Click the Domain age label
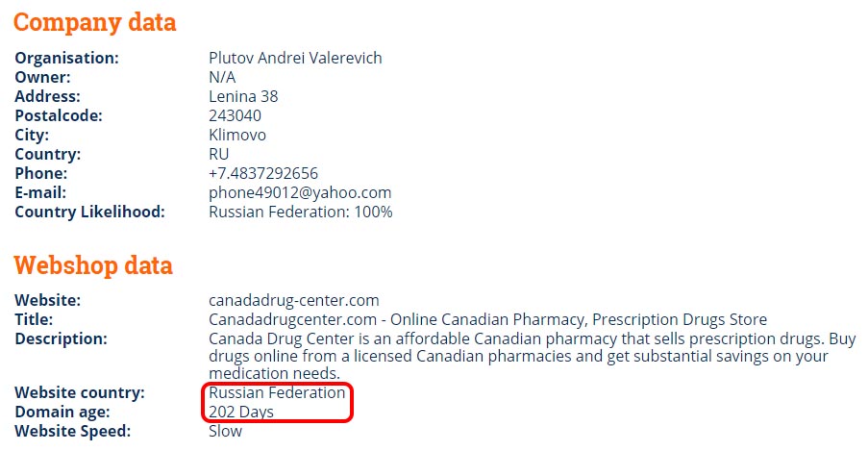The height and width of the screenshot is (451, 868). (x=62, y=413)
